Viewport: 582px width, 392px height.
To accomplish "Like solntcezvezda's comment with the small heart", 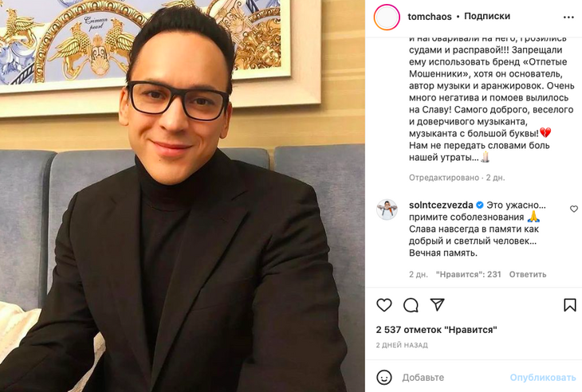I will pyautogui.click(x=574, y=210).
